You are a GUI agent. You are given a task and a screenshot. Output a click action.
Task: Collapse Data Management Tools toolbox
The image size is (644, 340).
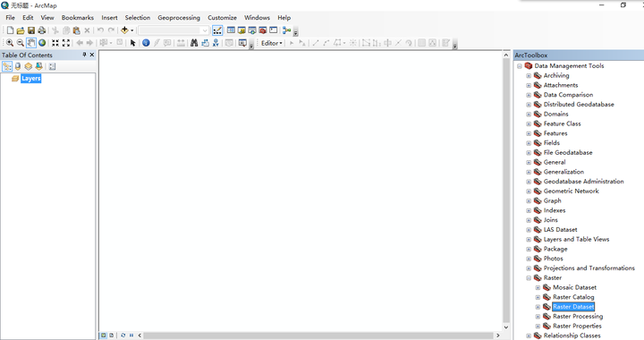pyautogui.click(x=520, y=65)
